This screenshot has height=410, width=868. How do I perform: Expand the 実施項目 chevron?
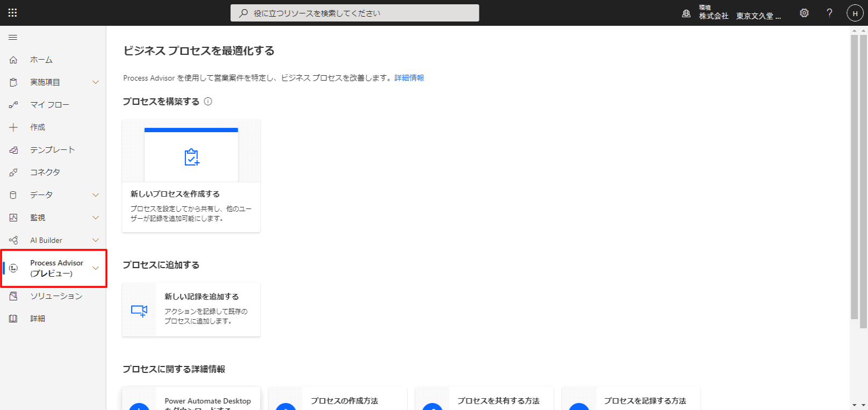click(96, 82)
